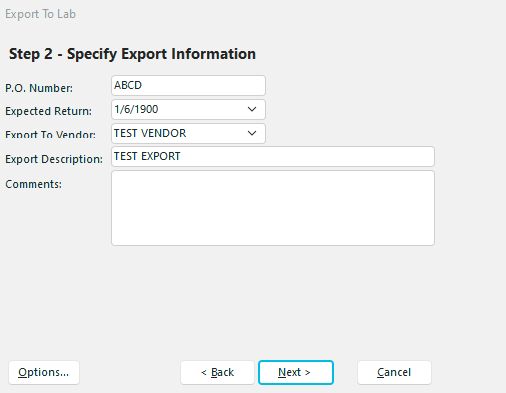506x393 pixels.
Task: Select the 1/6/1900 date value
Action: (136, 109)
